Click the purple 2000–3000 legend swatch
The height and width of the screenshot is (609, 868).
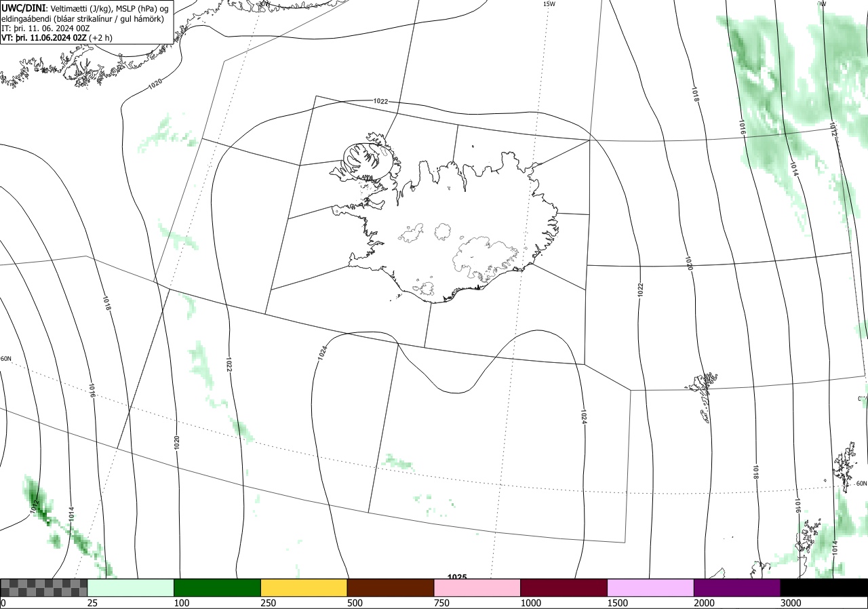pos(737,587)
